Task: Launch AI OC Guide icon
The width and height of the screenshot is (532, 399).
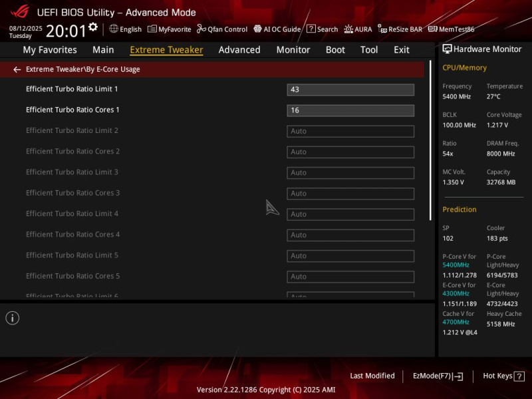Action: point(257,29)
